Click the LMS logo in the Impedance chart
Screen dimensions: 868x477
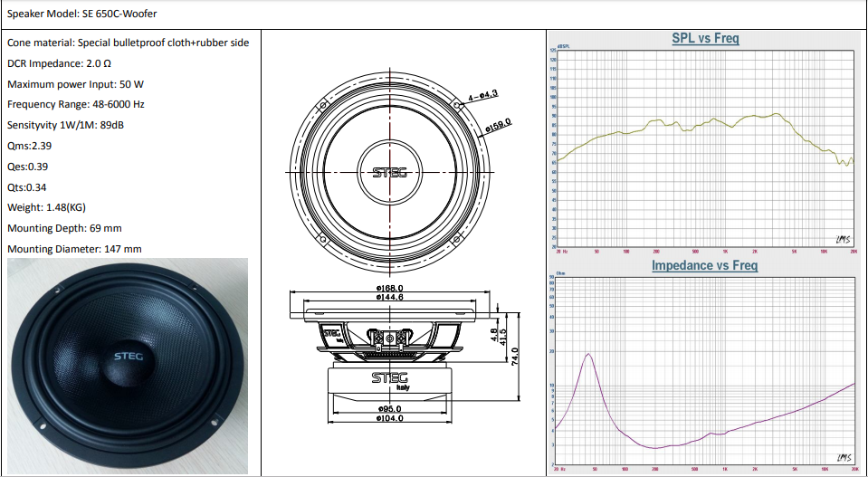tap(844, 457)
